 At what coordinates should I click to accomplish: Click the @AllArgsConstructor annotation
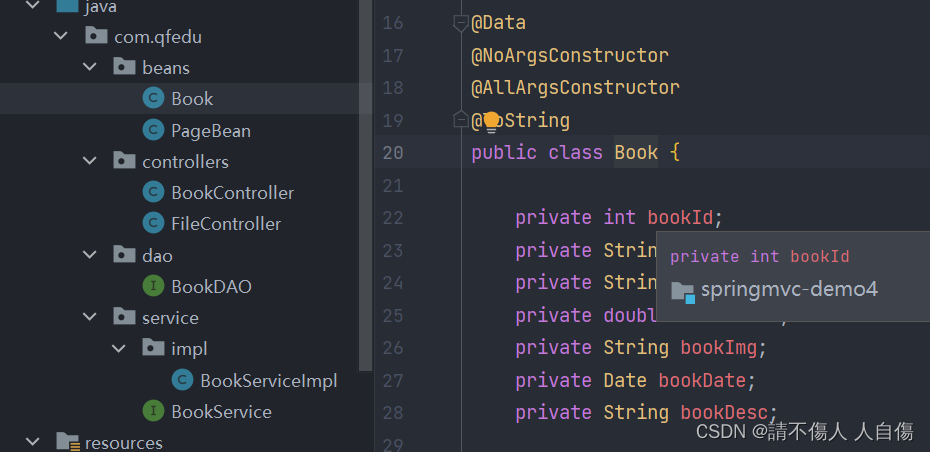click(x=575, y=88)
